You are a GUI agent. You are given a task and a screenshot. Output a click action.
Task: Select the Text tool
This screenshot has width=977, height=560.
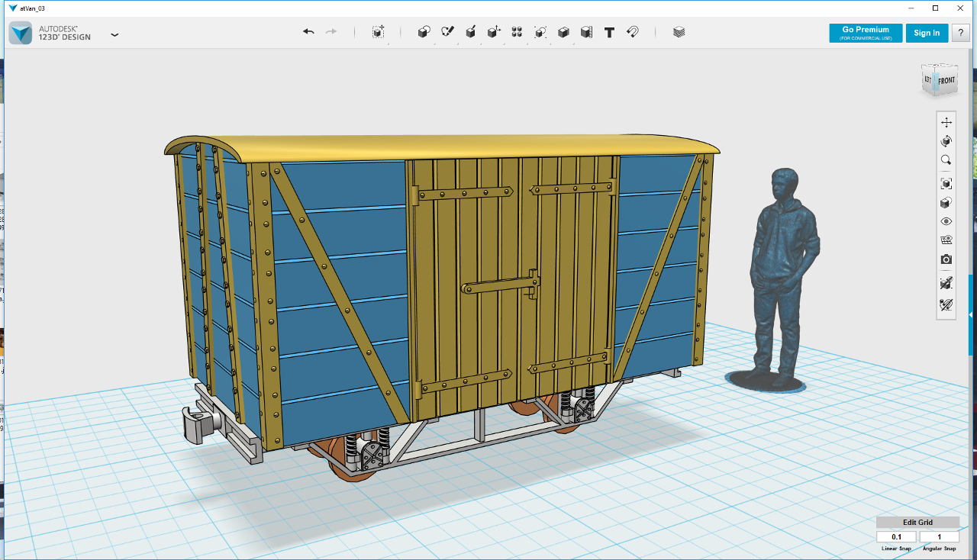click(x=609, y=32)
